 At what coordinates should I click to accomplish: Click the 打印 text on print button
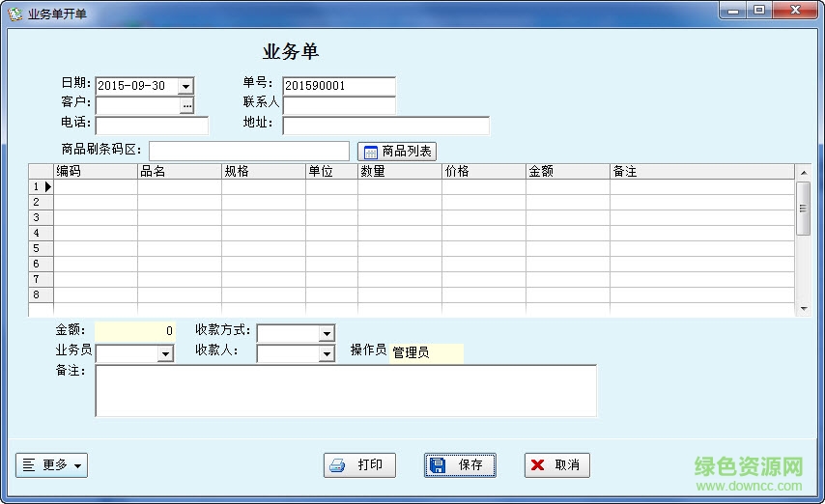370,465
